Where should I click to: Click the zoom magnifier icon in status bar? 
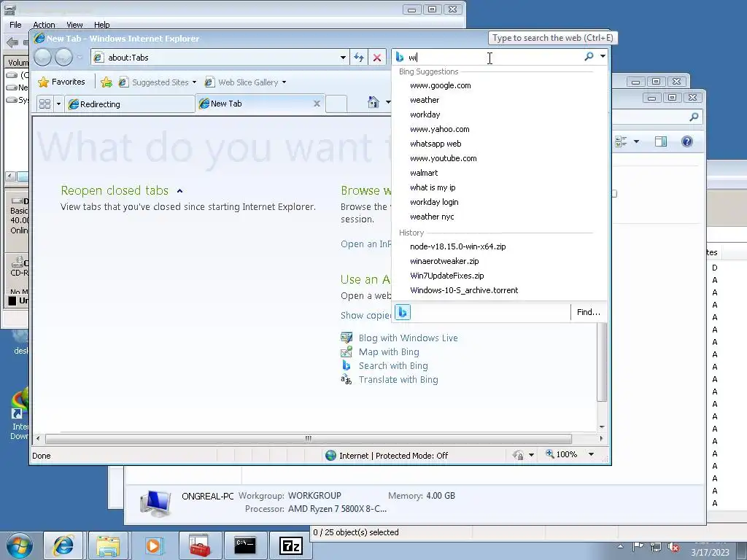tap(550, 454)
